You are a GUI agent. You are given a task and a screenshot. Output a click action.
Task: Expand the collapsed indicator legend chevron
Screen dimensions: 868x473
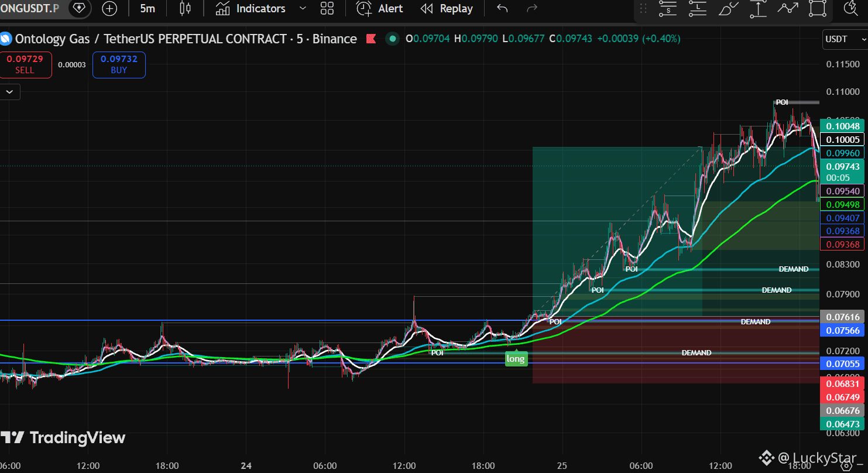pos(11,92)
